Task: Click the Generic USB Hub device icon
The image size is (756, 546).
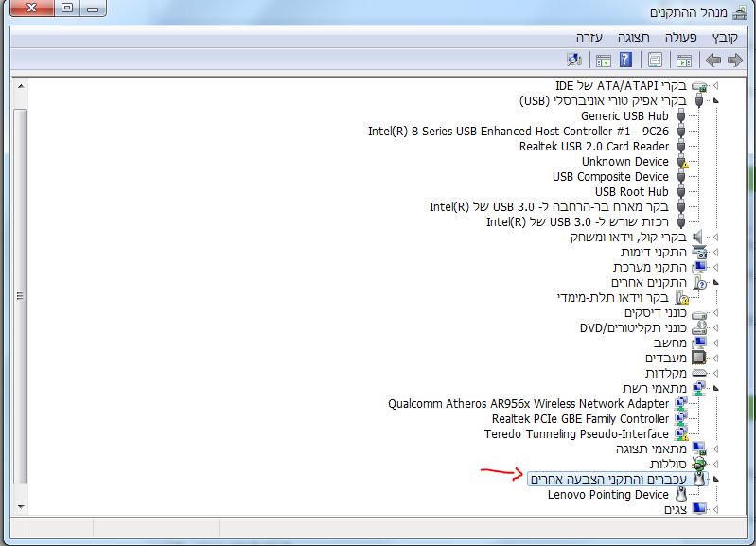Action: tap(681, 115)
